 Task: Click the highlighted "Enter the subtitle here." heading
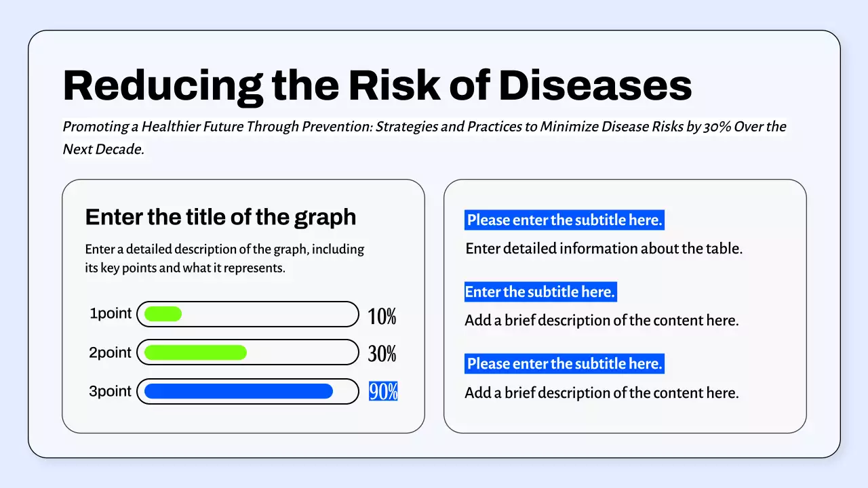click(540, 292)
